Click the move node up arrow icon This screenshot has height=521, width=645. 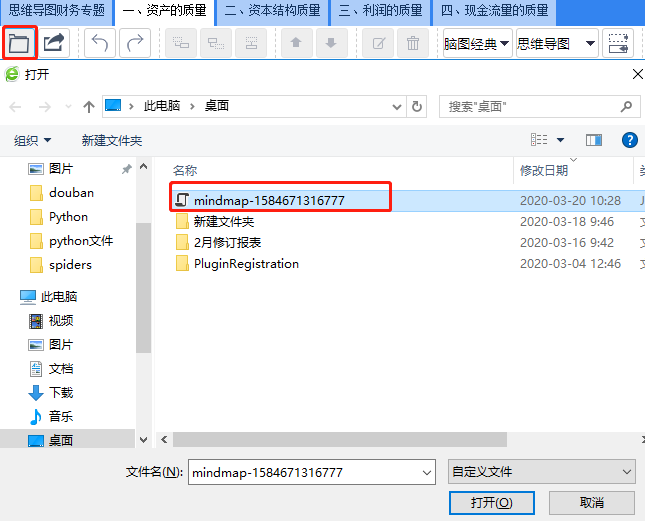point(296,43)
